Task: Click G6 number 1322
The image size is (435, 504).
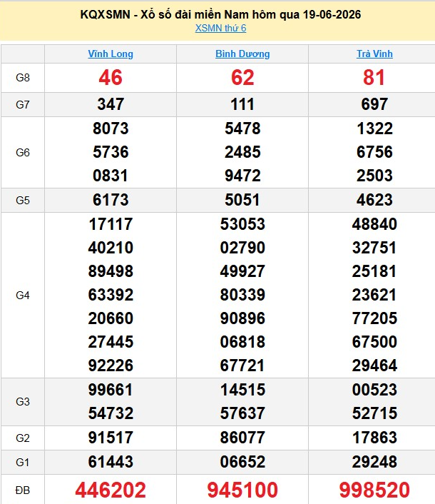Action: tap(374, 128)
